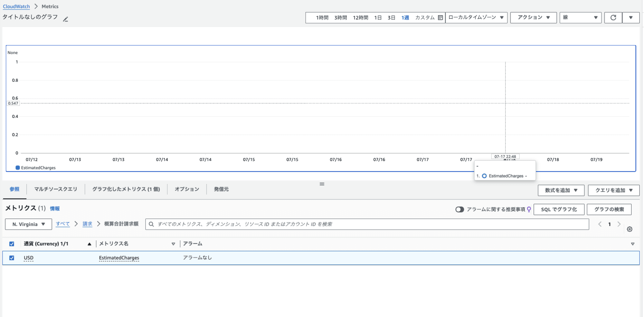Toggle the select-all checkbox in the table header

pos(12,244)
